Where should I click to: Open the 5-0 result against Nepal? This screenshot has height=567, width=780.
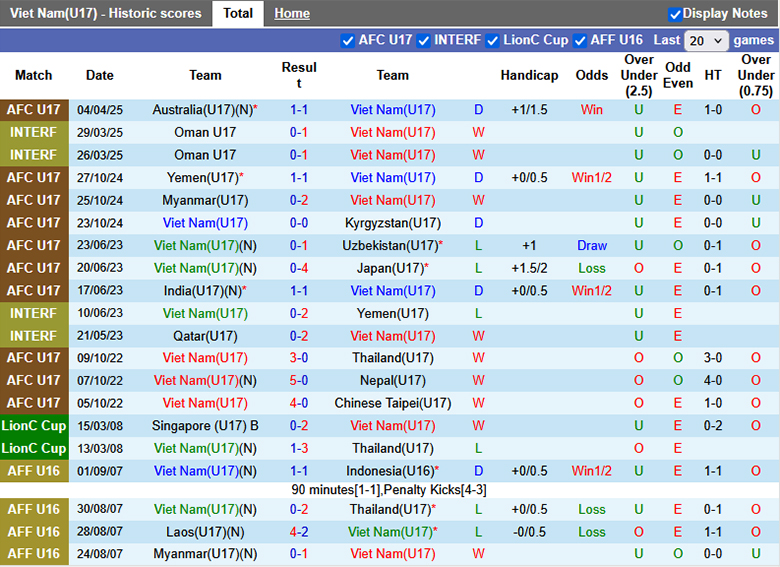298,381
